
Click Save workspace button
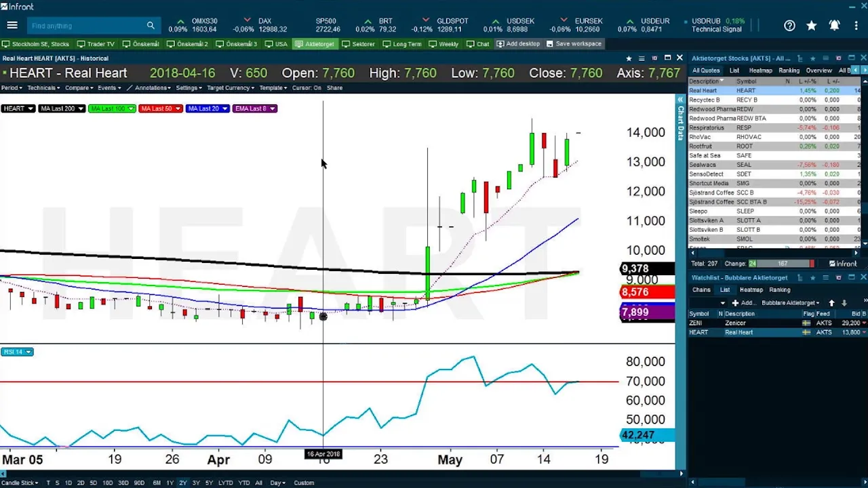click(573, 44)
